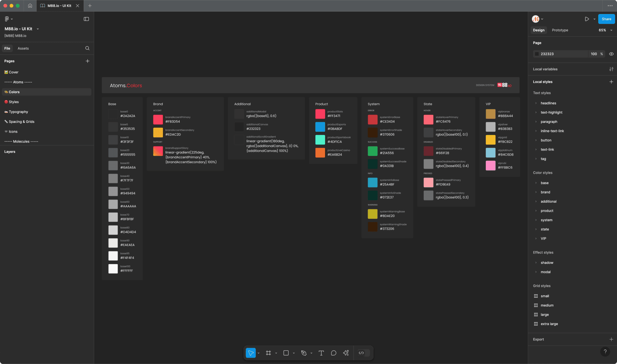The image size is (617, 364).
Task: Select the Typography page in sidebar
Action: [x=18, y=112]
